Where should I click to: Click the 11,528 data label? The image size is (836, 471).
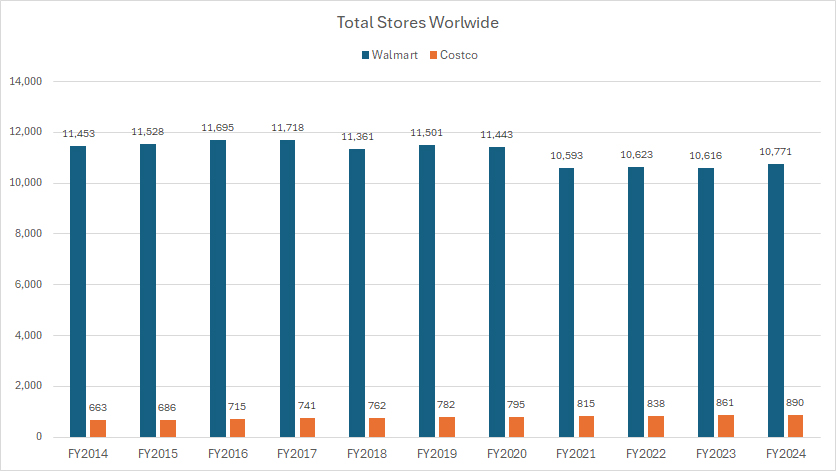[x=148, y=132]
